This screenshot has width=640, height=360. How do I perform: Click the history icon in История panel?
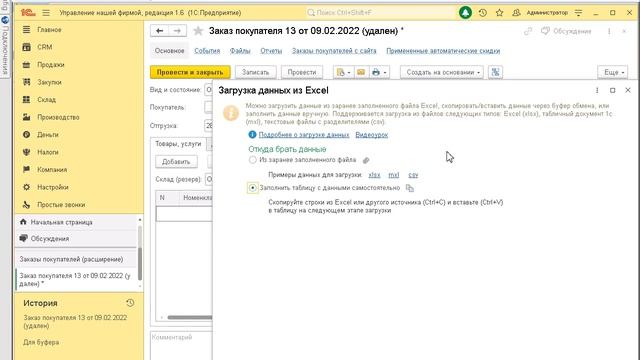(x=130, y=303)
